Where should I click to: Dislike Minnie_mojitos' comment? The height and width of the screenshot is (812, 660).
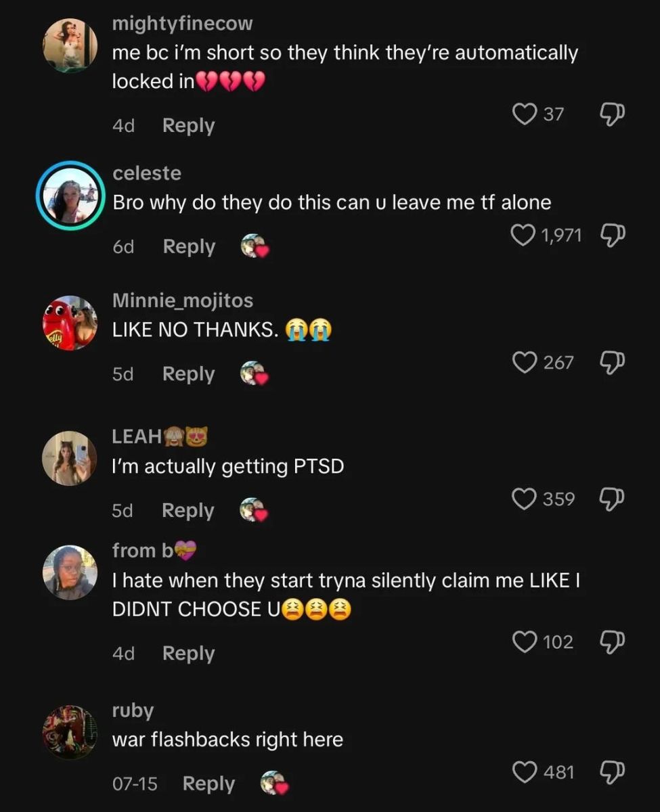pyautogui.click(x=612, y=363)
